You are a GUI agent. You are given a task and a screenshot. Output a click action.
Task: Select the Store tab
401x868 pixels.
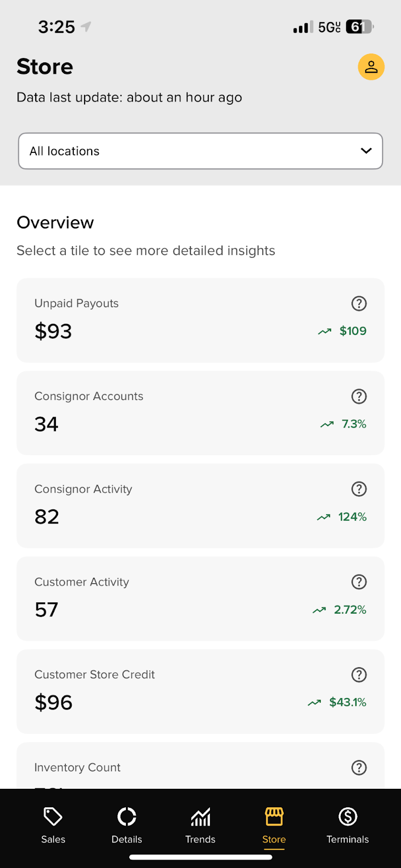[x=274, y=825]
